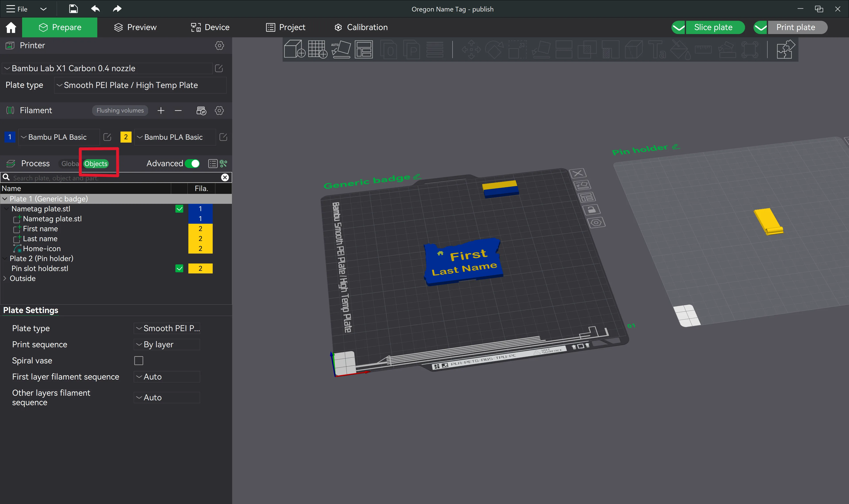849x504 pixels.
Task: Select the Move tool in toolbar
Action: 471,49
